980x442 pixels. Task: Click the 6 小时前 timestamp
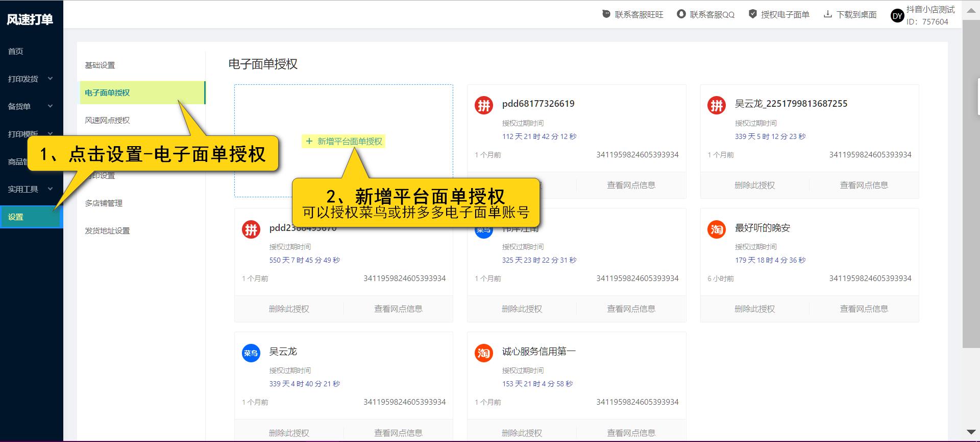tap(721, 278)
